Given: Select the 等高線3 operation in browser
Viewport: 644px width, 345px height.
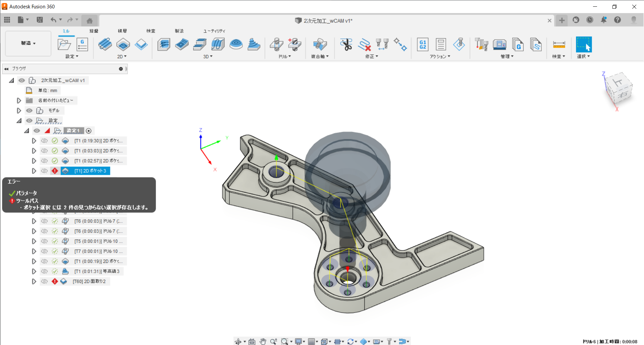Looking at the screenshot, I should point(97,271).
